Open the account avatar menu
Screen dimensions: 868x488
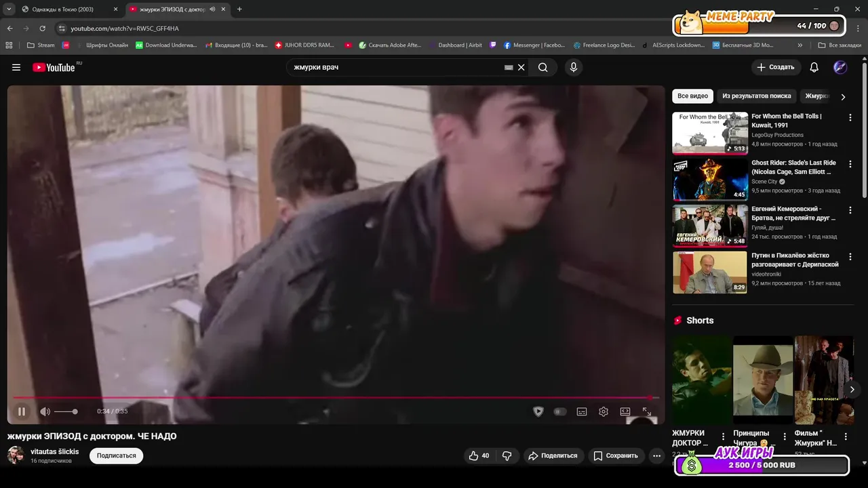click(840, 67)
